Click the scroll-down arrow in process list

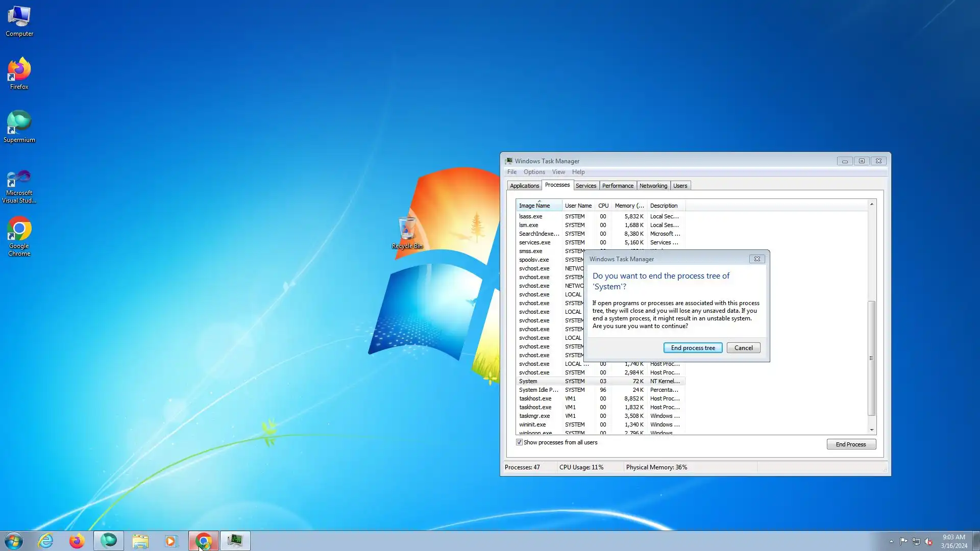[x=871, y=430]
